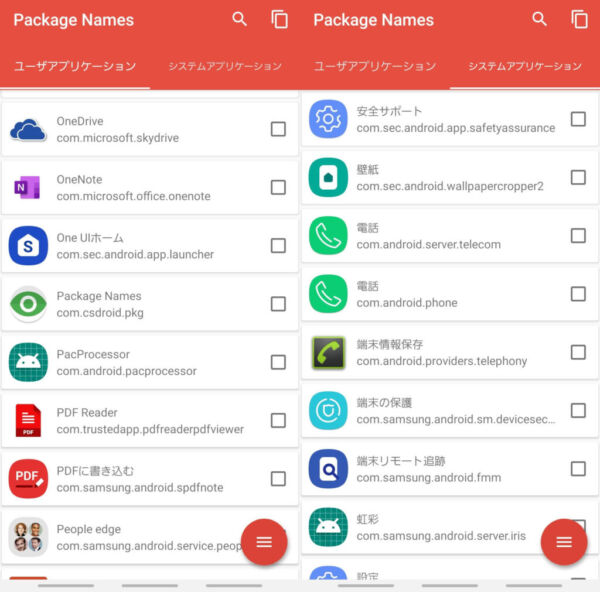Screen dimensions: 600x592
Task: Click the PDF Reader red icon
Action: [x=28, y=421]
